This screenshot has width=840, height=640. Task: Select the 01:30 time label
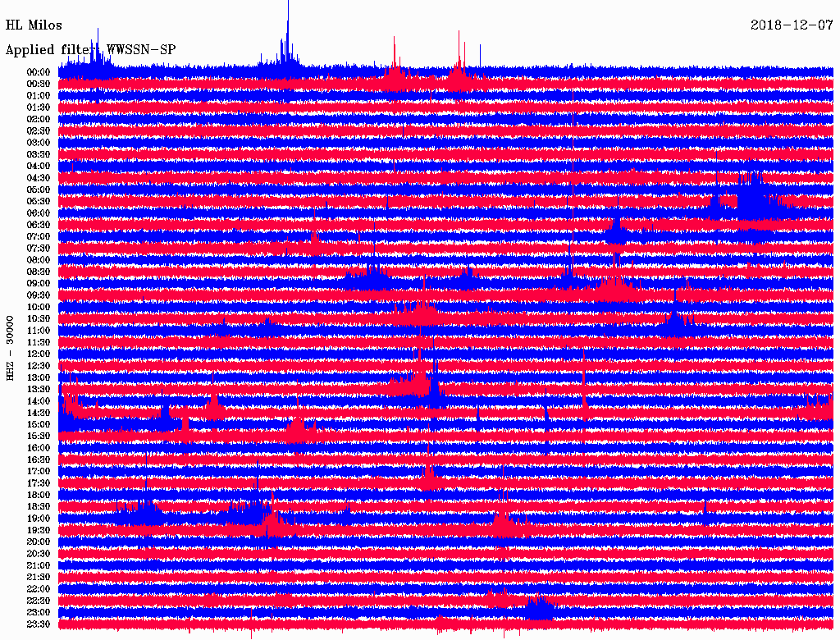click(39, 107)
